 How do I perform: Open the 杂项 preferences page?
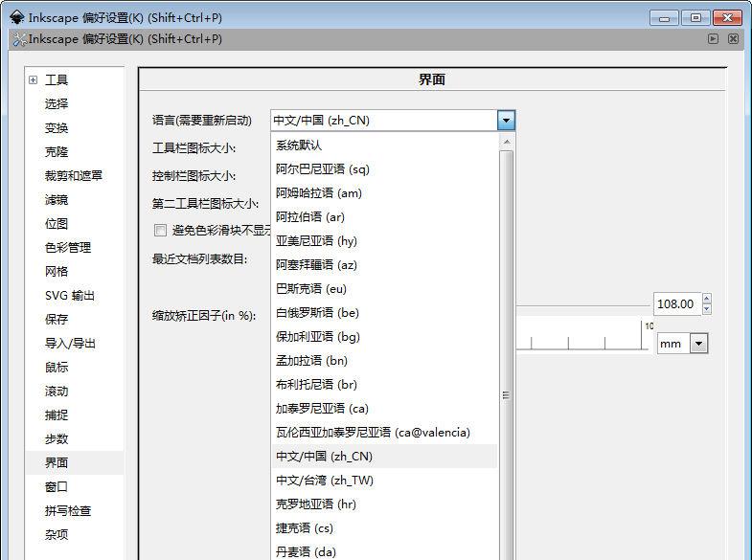57,534
